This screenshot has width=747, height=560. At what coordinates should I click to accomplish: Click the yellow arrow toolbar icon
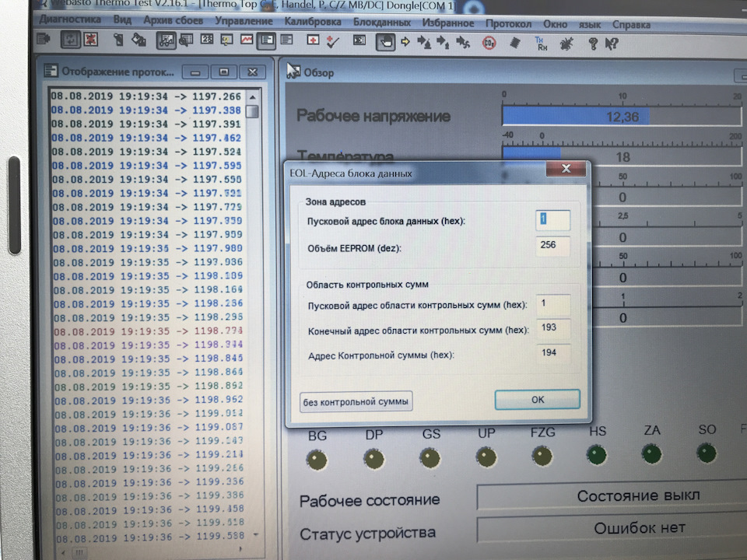click(405, 42)
